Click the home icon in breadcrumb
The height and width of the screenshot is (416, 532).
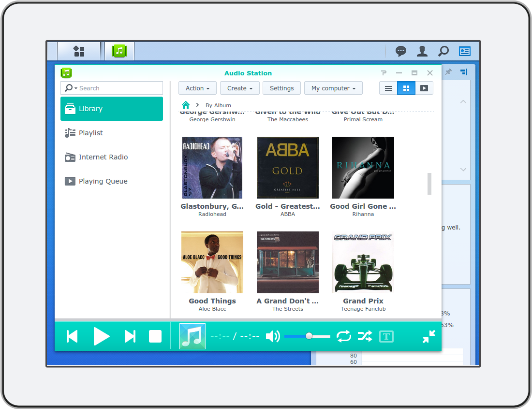tap(186, 105)
